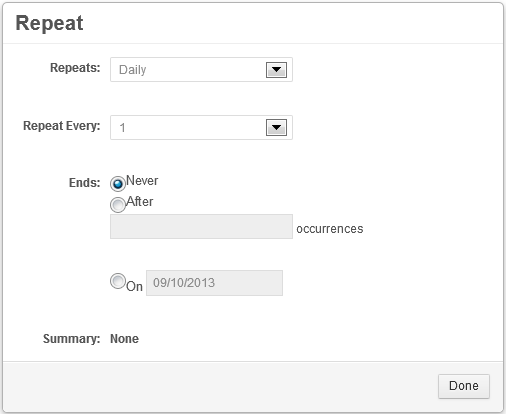This screenshot has width=506, height=414.
Task: Click the Summary value None
Action: coord(124,339)
